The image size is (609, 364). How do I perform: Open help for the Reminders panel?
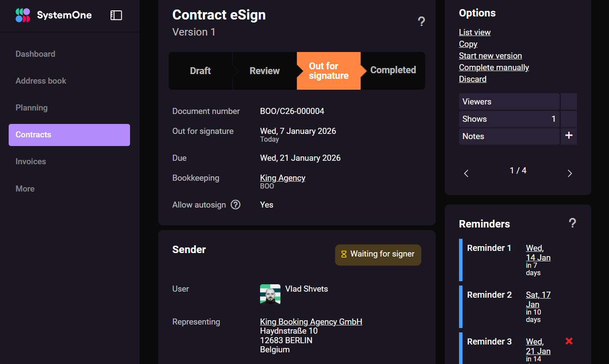tap(573, 223)
